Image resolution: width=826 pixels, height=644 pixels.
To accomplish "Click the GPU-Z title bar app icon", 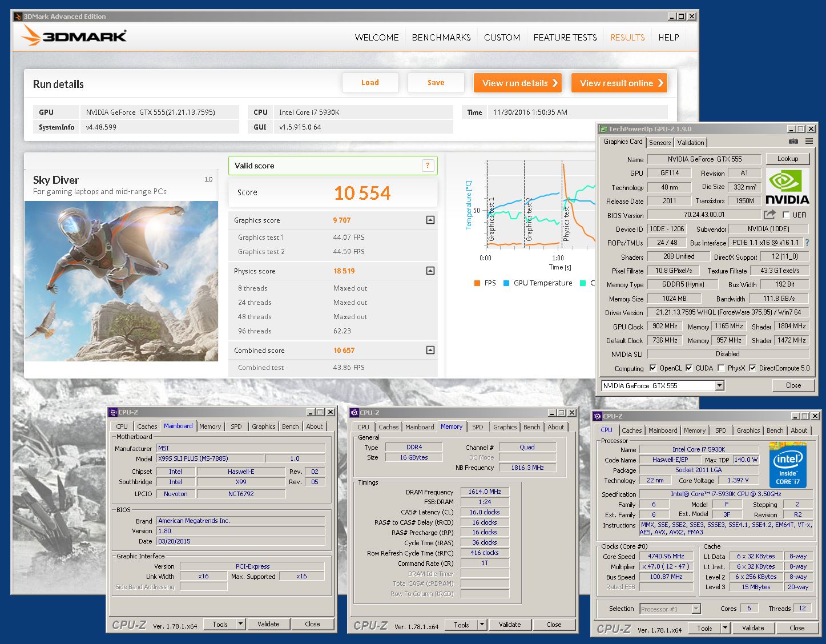I will 603,129.
